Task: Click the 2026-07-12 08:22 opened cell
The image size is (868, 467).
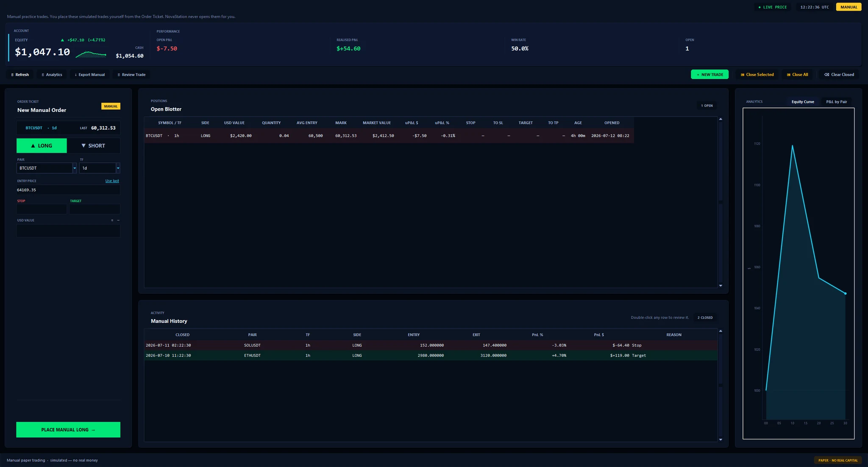Action: 610,136
